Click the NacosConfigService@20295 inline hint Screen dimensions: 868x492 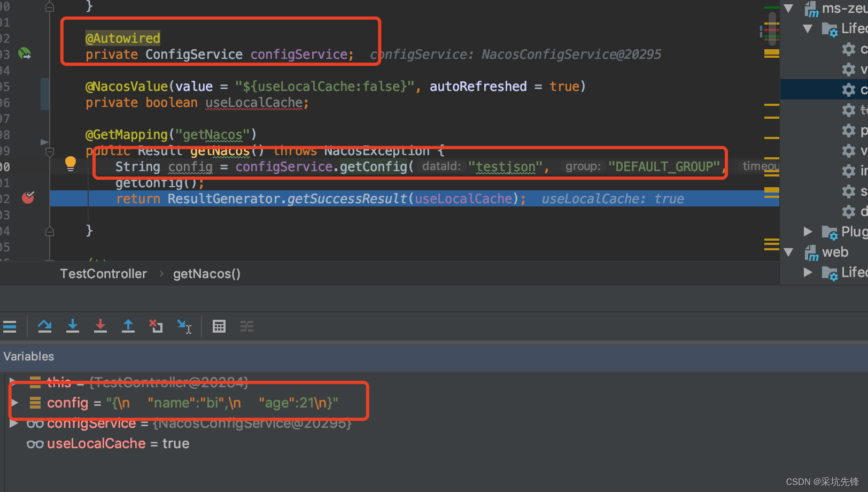(x=571, y=54)
